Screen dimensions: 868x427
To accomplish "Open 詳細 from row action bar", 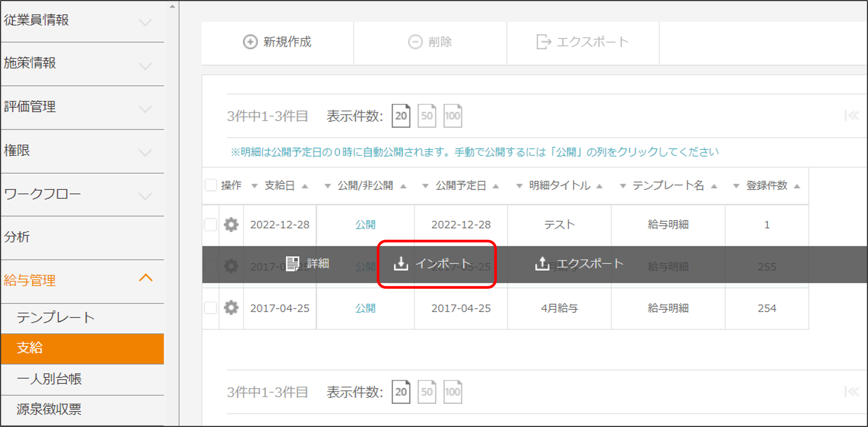I will pyautogui.click(x=307, y=263).
